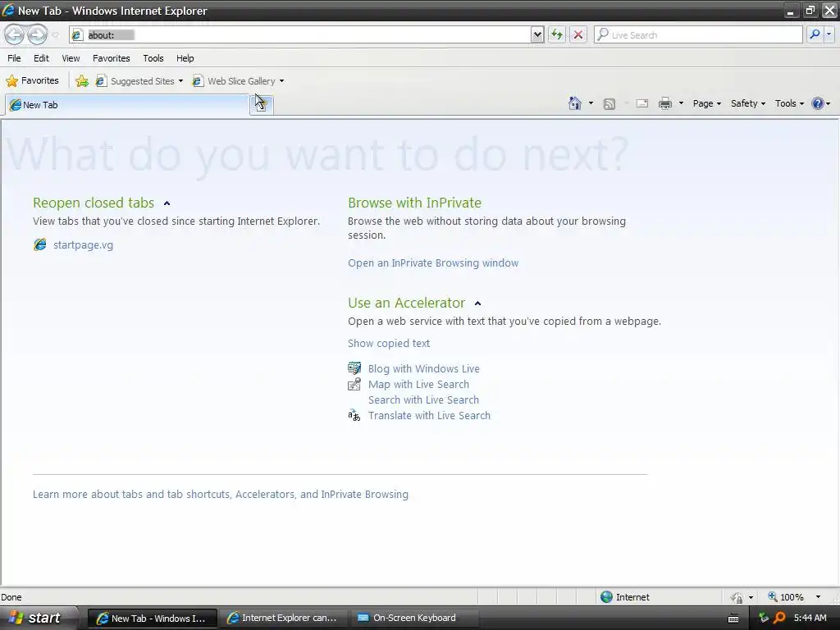This screenshot has height=630, width=840.
Task: Click the RSS feeds icon in command bar
Action: (609, 104)
